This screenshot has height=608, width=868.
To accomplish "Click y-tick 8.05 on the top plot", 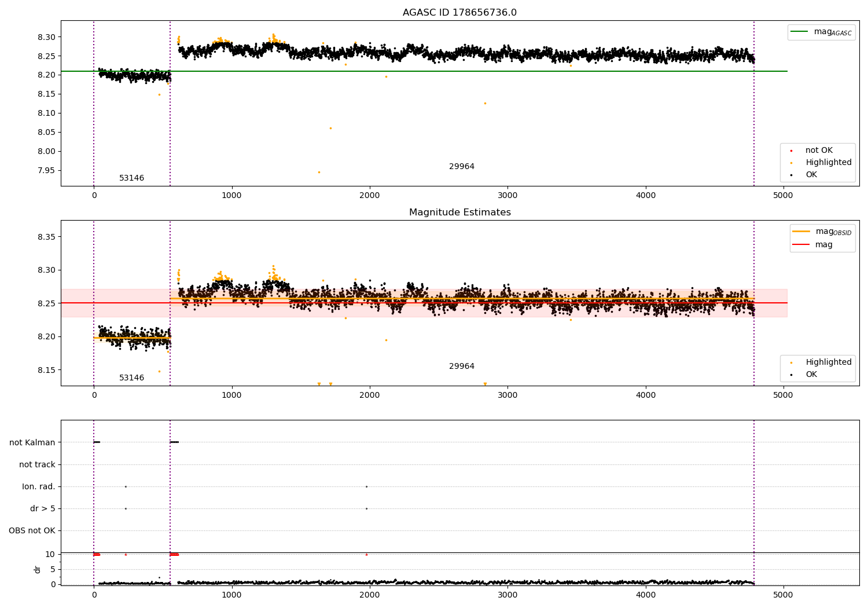I will tap(46, 132).
